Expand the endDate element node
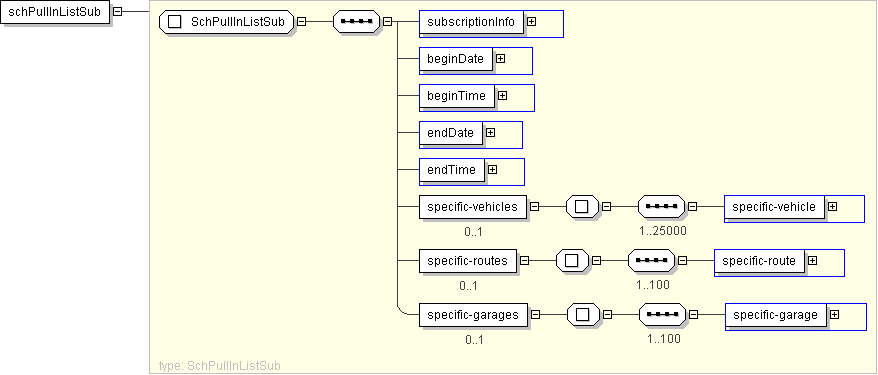This screenshot has width=878, height=375. pyautogui.click(x=491, y=133)
